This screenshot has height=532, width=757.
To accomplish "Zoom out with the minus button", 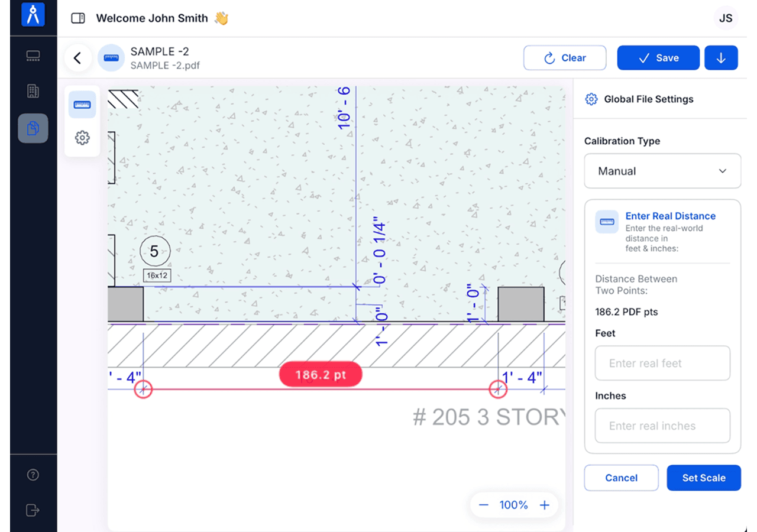I will 484,505.
